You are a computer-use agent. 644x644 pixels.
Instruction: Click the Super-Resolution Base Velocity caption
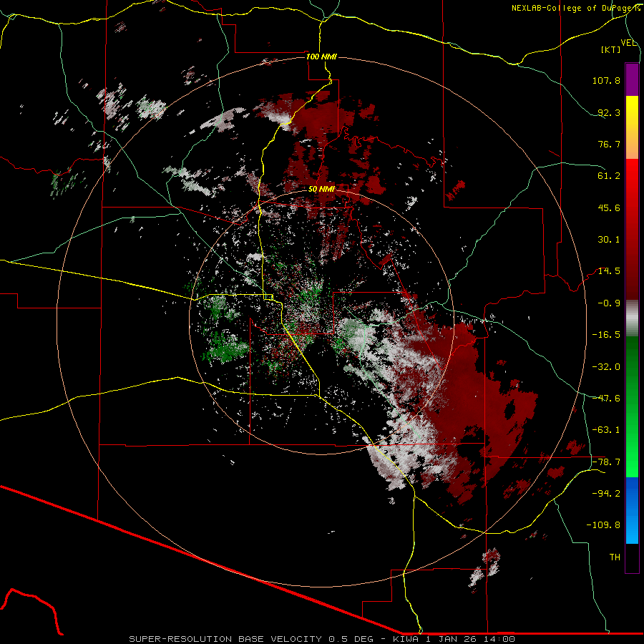(321, 639)
